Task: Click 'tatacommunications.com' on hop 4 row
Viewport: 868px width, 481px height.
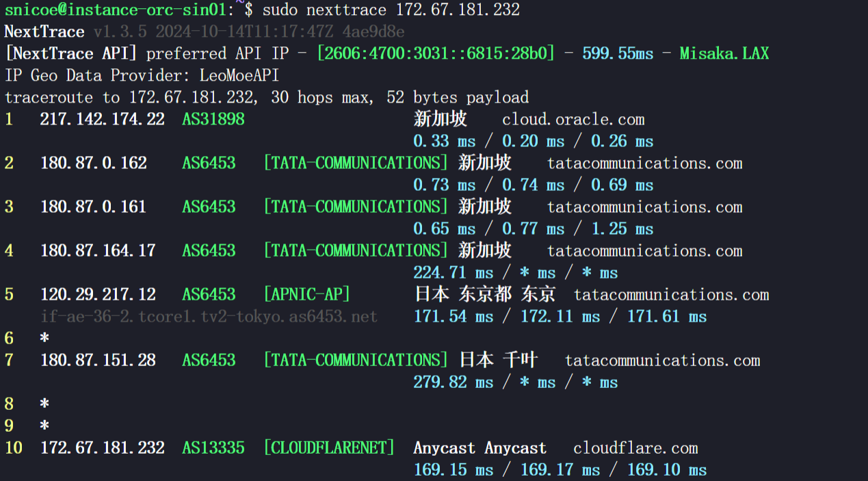Action: pos(644,250)
